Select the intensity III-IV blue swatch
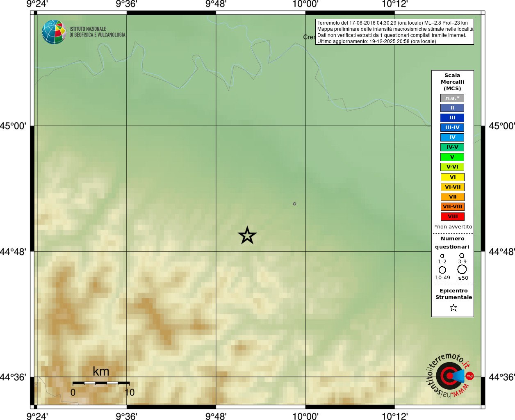 (452, 128)
